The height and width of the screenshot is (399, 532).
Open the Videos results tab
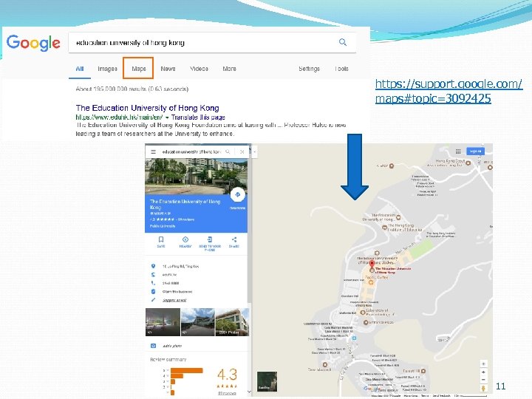click(x=199, y=69)
